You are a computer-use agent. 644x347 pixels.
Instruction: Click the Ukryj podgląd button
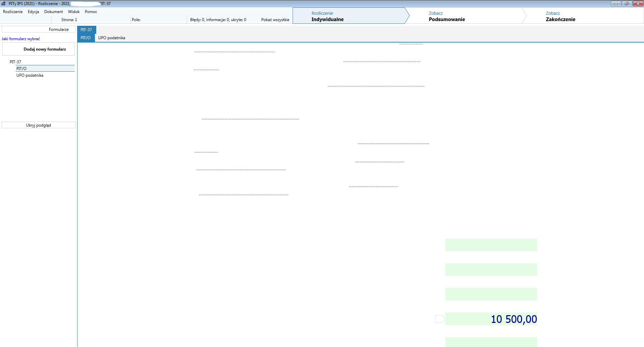[x=39, y=125]
